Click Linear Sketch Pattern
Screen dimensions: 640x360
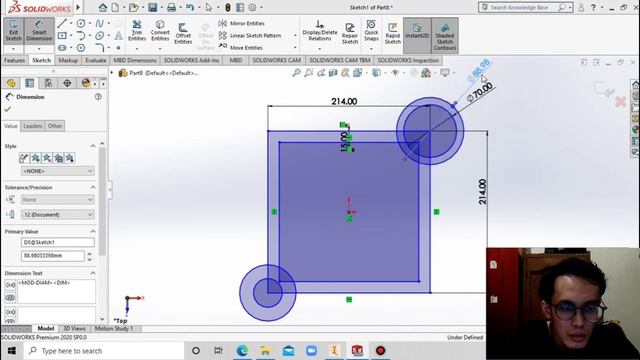coord(250,36)
